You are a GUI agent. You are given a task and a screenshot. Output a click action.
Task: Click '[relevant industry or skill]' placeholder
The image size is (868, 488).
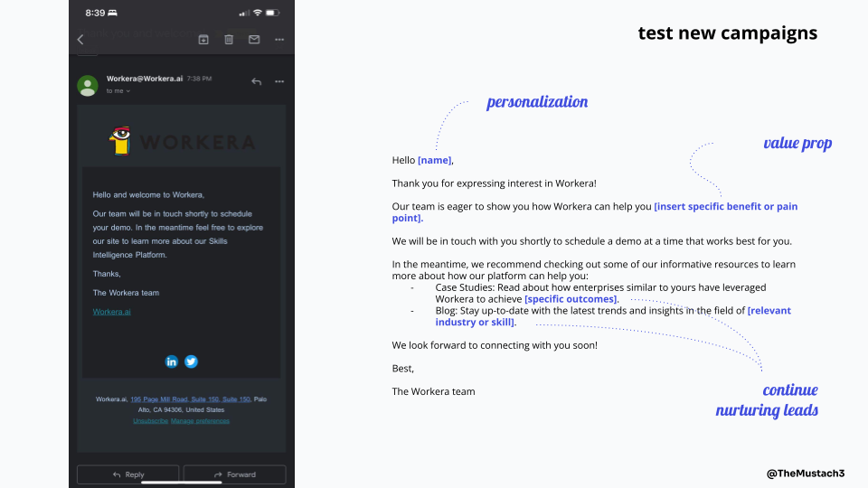(613, 316)
